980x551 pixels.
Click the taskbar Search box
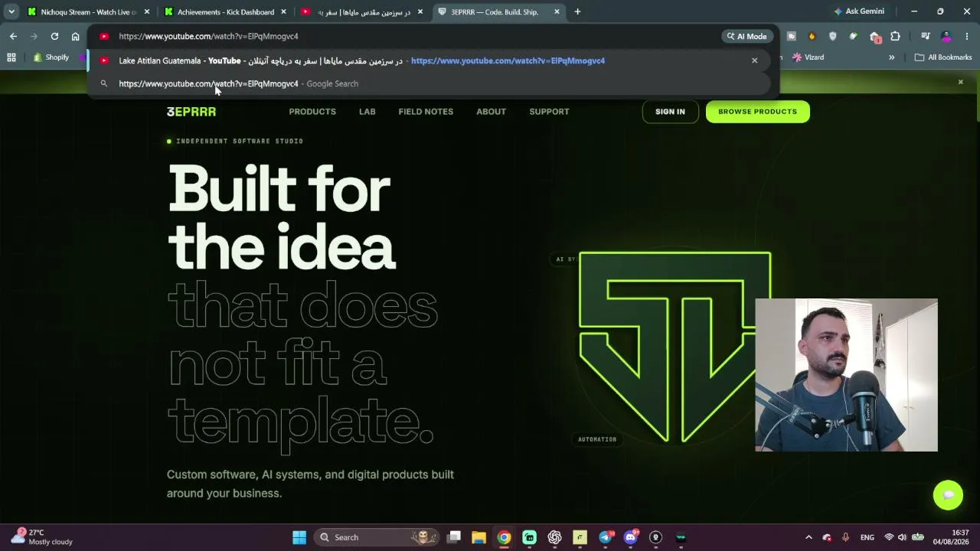[x=378, y=537]
